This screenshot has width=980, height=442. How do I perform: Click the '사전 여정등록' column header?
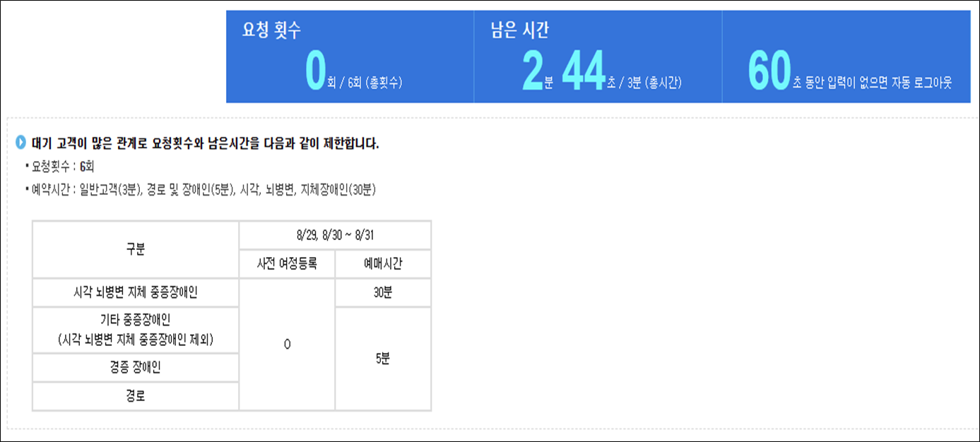pyautogui.click(x=287, y=264)
